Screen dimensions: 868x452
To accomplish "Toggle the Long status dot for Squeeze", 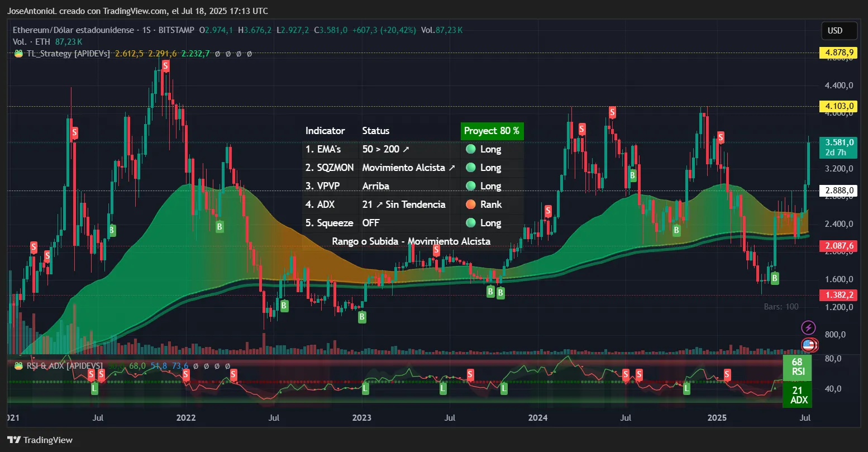I will coord(471,222).
